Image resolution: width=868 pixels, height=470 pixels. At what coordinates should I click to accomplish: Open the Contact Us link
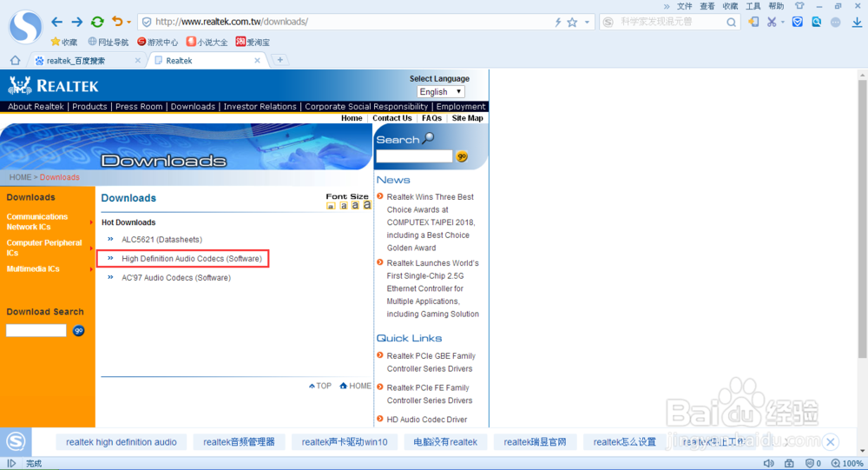(x=392, y=118)
